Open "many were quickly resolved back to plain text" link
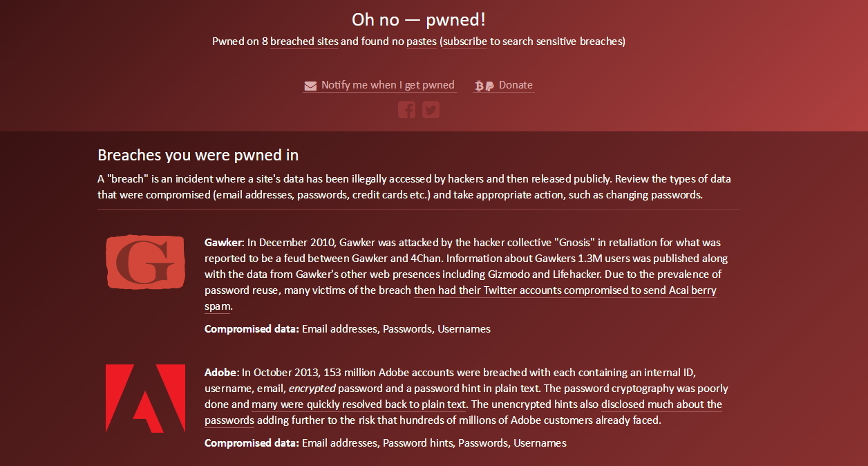868x466 pixels. 359,404
